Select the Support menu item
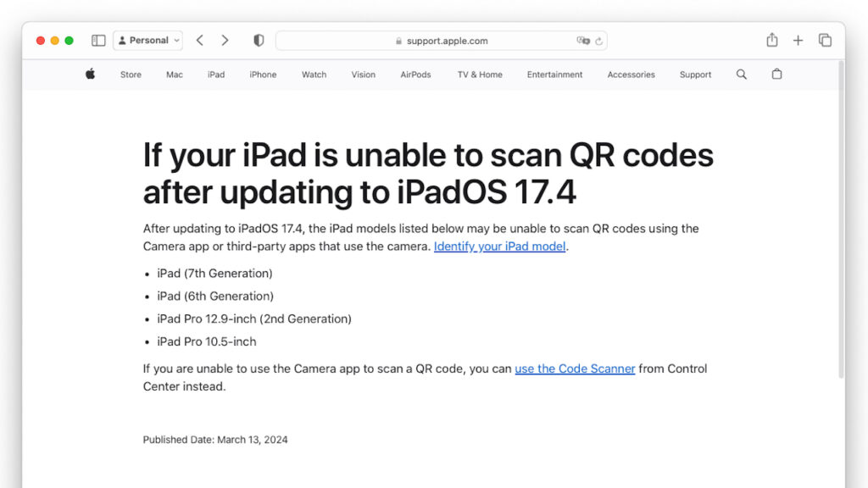This screenshot has width=868, height=488. [695, 75]
